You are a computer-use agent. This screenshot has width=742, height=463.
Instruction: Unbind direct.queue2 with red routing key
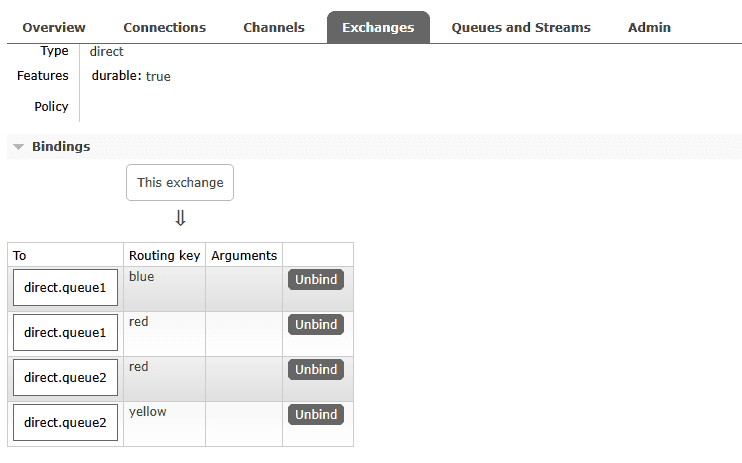pyautogui.click(x=316, y=370)
